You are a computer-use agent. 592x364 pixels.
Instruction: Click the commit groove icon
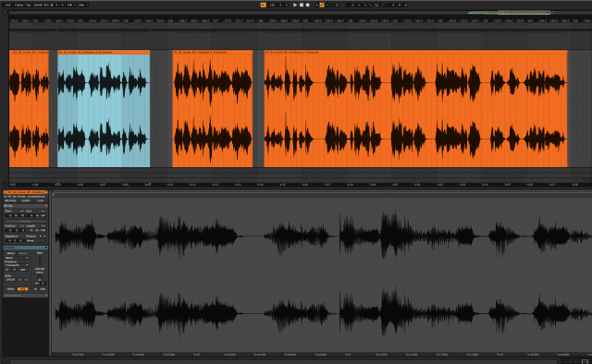(x=44, y=237)
